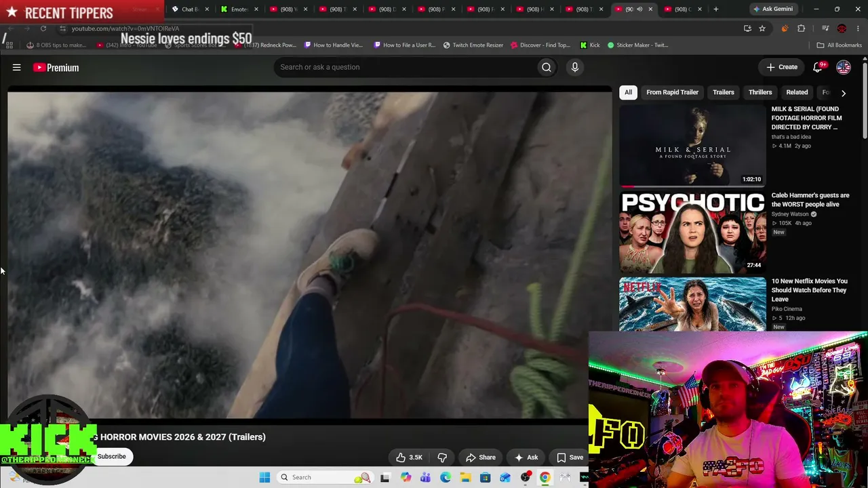Image resolution: width=868 pixels, height=488 pixels.
Task: Save video to a playlist
Action: (x=570, y=457)
